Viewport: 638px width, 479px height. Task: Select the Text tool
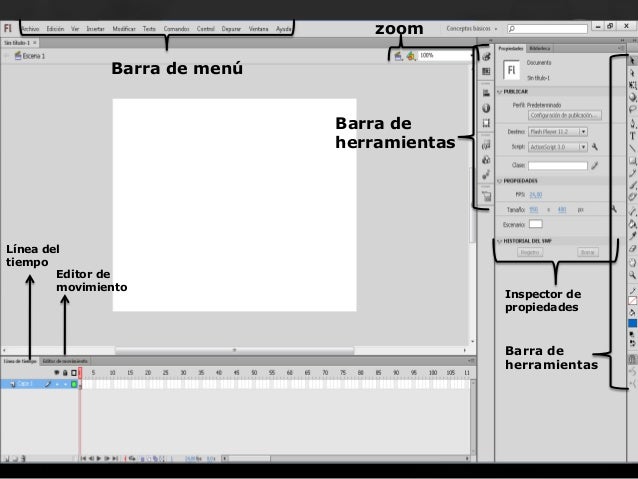(632, 136)
